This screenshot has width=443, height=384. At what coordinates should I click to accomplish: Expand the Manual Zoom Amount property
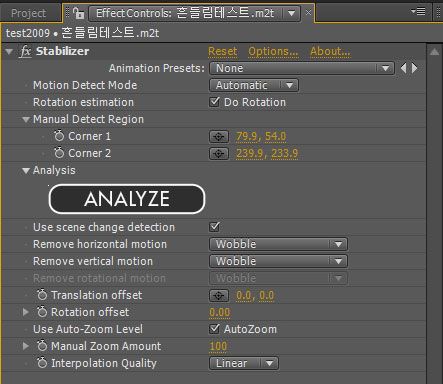click(26, 346)
